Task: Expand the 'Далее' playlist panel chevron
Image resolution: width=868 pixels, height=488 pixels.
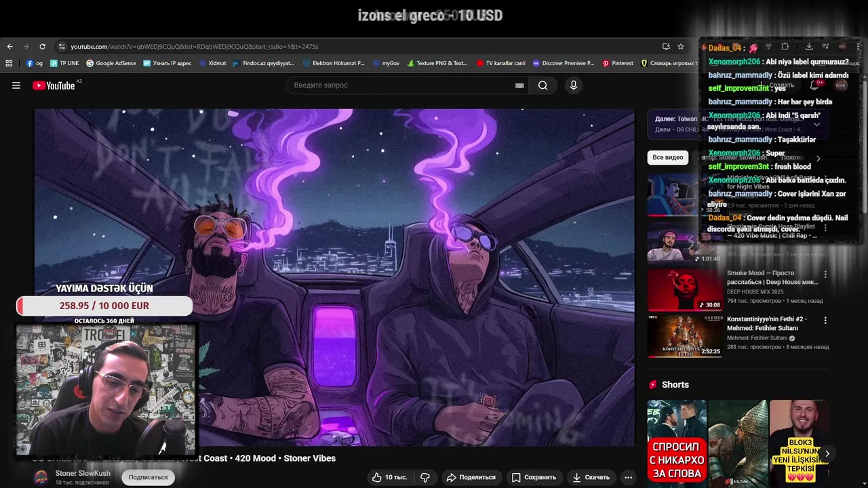Action: click(x=816, y=124)
